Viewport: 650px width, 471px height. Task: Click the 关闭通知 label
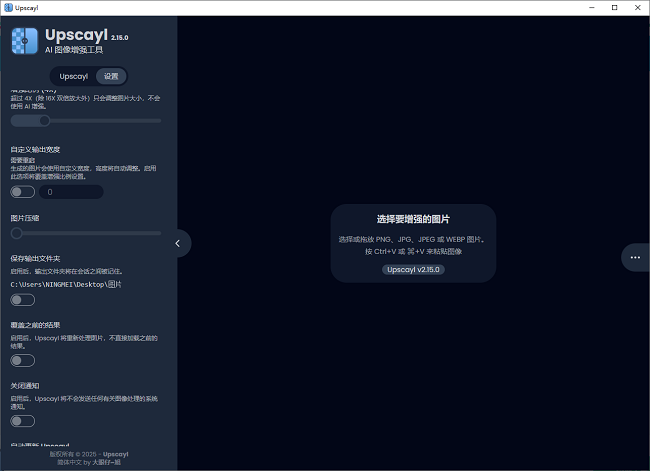(x=25, y=386)
